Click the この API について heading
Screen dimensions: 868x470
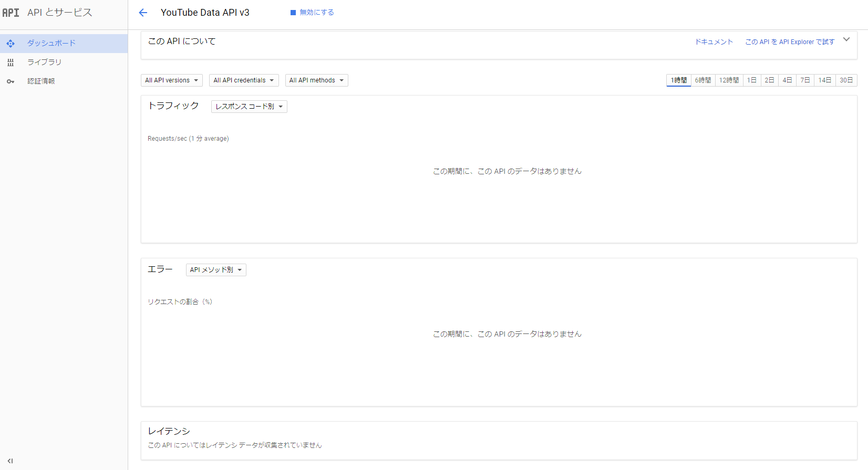coord(182,41)
